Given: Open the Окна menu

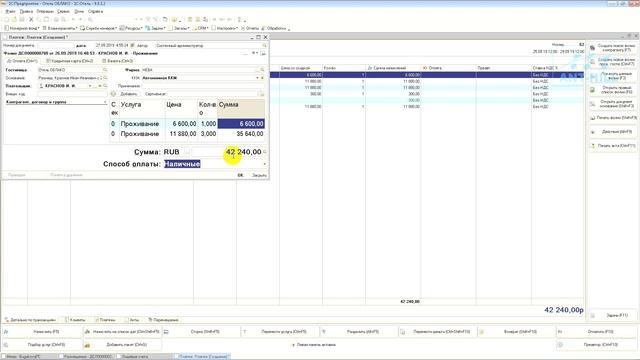Looking at the screenshot, I should [79, 11].
